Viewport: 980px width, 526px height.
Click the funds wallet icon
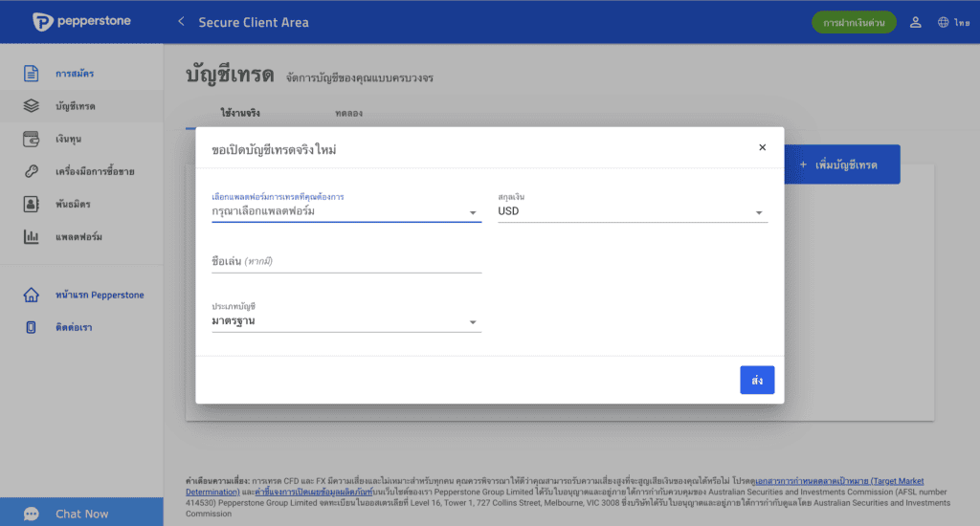point(32,139)
